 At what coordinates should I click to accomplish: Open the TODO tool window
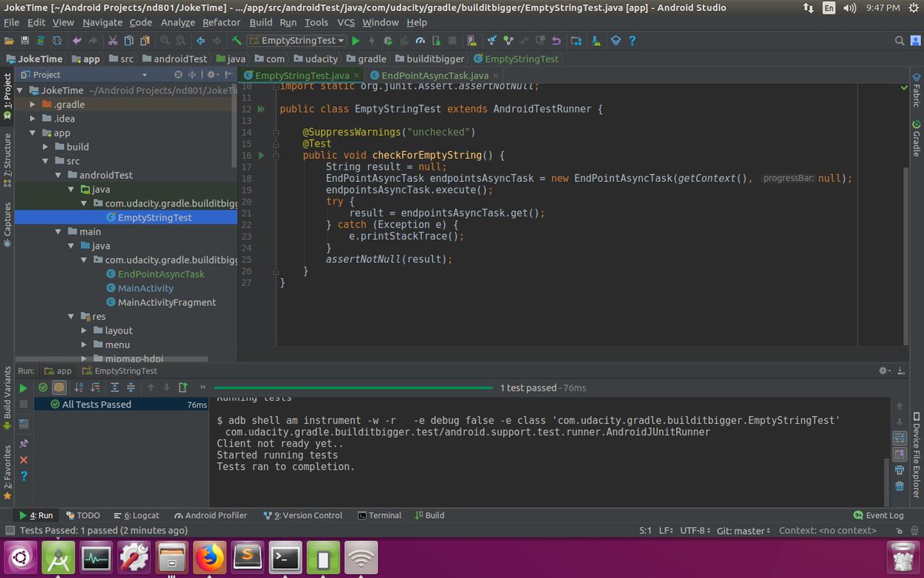[83, 515]
